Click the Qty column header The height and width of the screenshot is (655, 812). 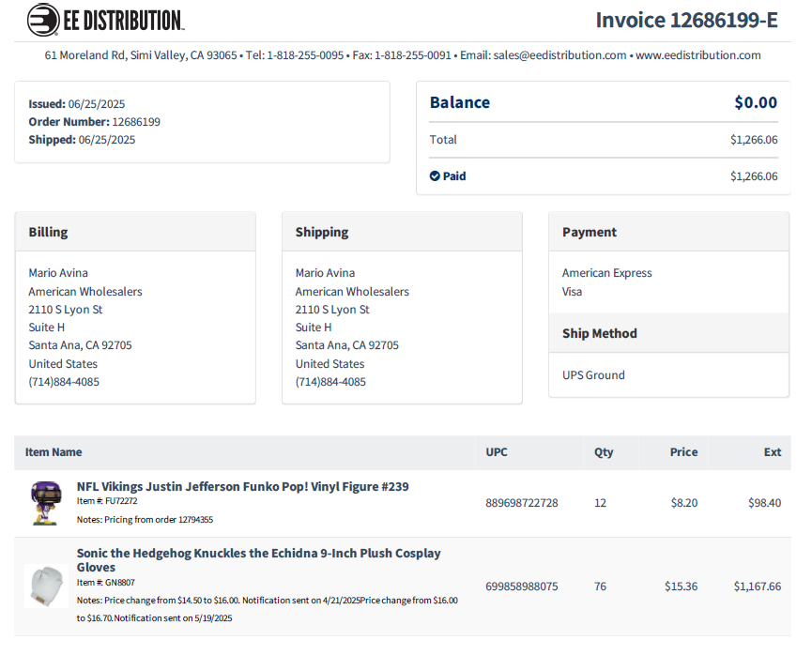pos(604,452)
